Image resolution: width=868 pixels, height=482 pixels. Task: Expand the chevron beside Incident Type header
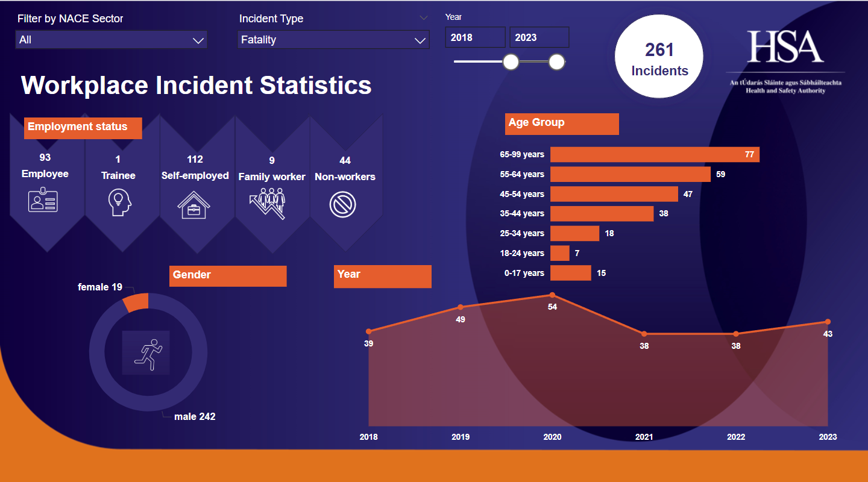tap(424, 18)
